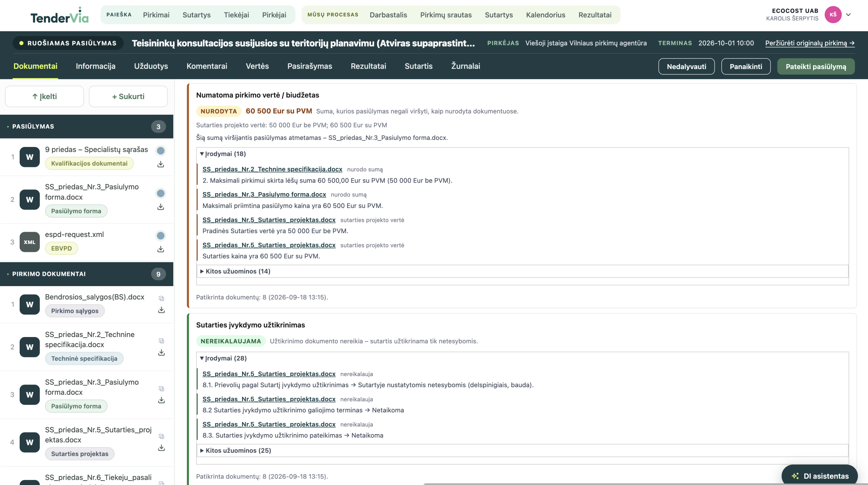868x485 pixels.
Task: Open the DI asistentas chat
Action: pyautogui.click(x=820, y=476)
